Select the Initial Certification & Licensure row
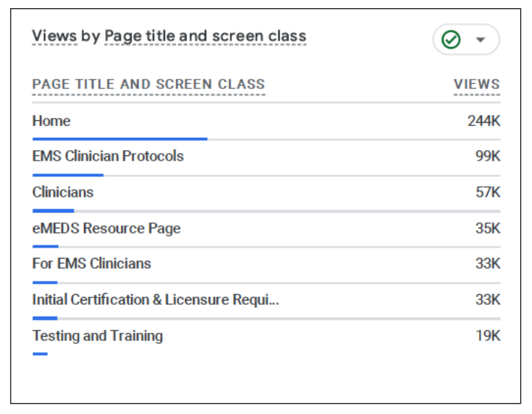The image size is (532, 414). coord(155,300)
